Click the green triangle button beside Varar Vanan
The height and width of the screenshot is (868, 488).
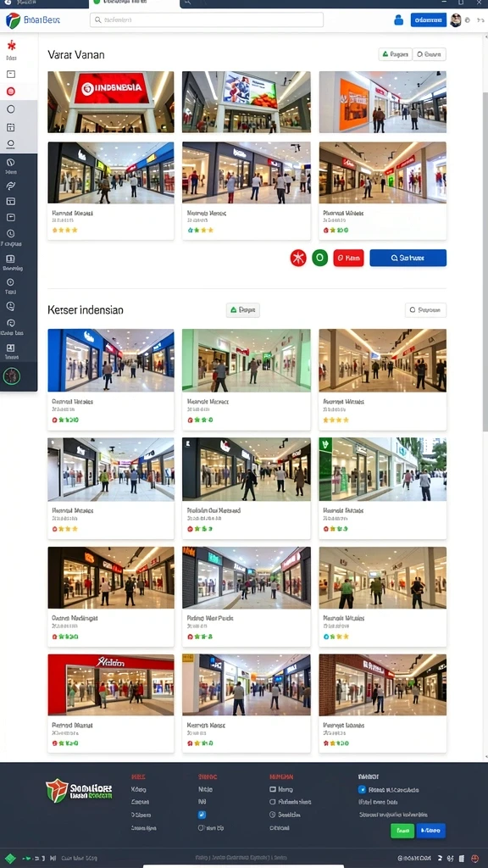click(395, 54)
